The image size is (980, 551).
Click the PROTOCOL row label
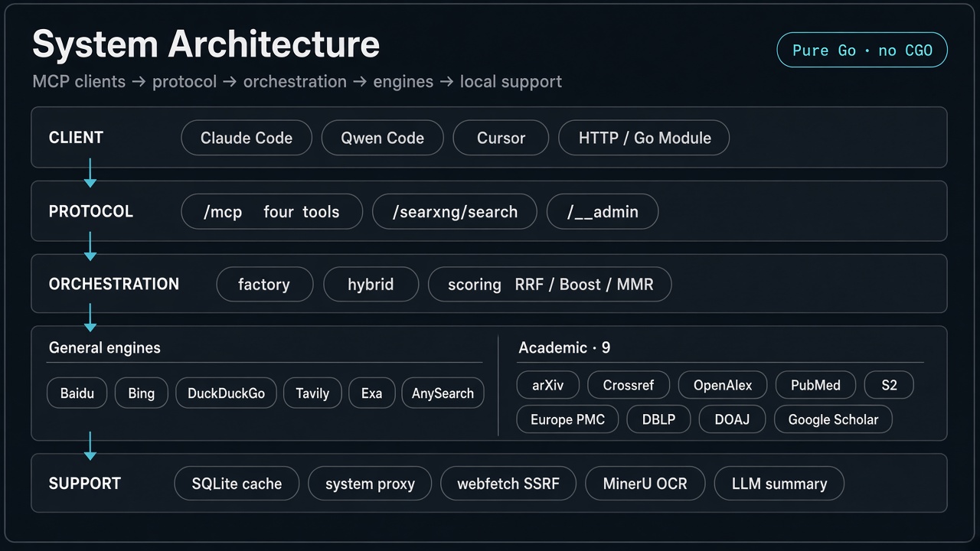coord(91,211)
